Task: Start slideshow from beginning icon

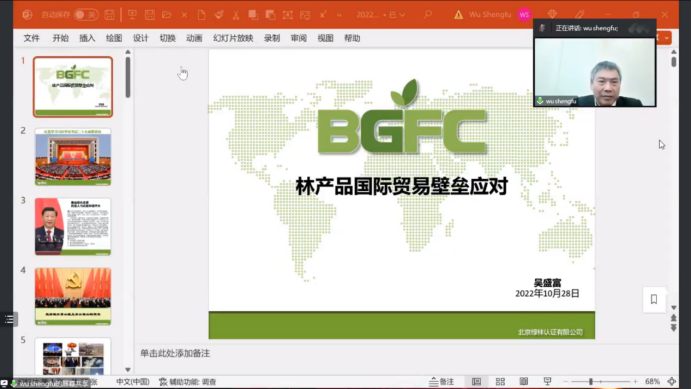Action: point(132,15)
